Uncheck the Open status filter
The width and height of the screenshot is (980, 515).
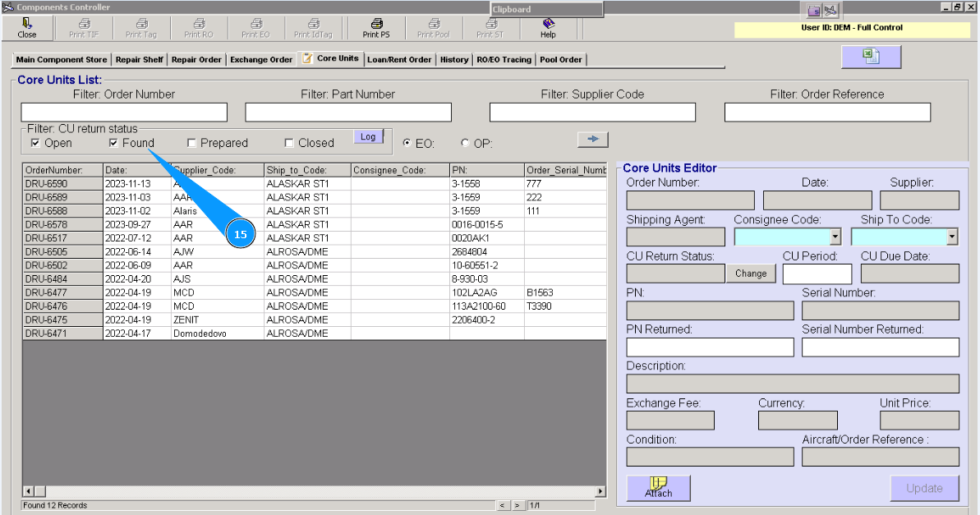click(x=35, y=144)
